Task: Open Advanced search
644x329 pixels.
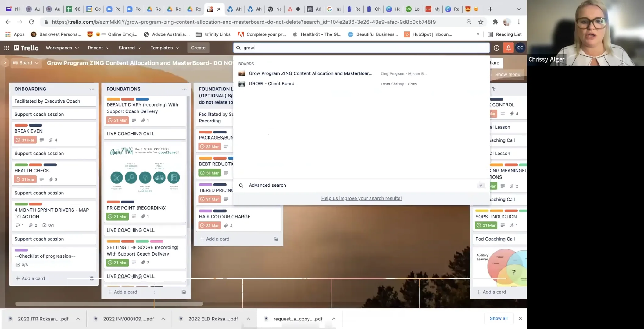Action: click(267, 185)
